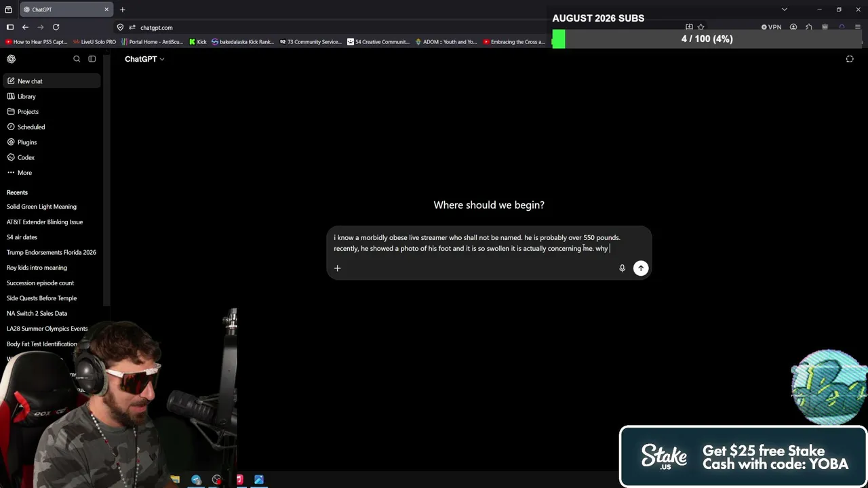The width and height of the screenshot is (868, 488).
Task: Send the message with the arrow button
Action: pos(641,268)
